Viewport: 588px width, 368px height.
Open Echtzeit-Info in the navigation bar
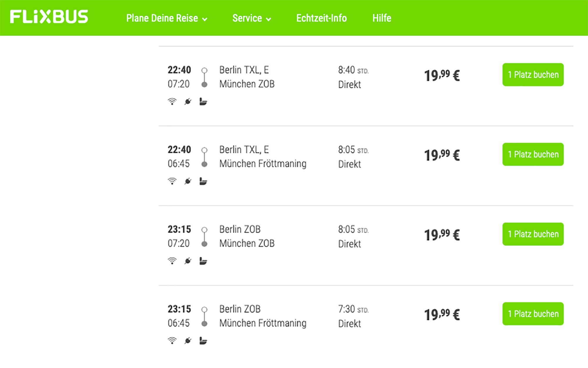(x=321, y=18)
